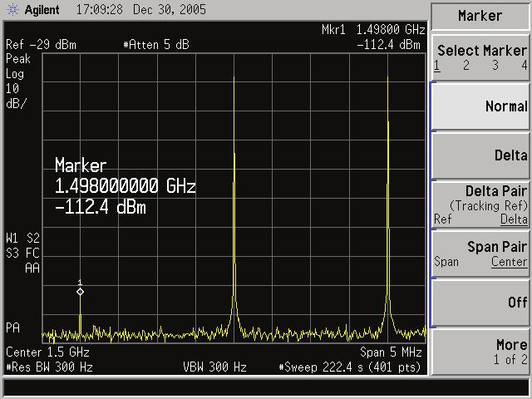
Task: Click the Peak detector label
Action: pyautogui.click(x=18, y=59)
